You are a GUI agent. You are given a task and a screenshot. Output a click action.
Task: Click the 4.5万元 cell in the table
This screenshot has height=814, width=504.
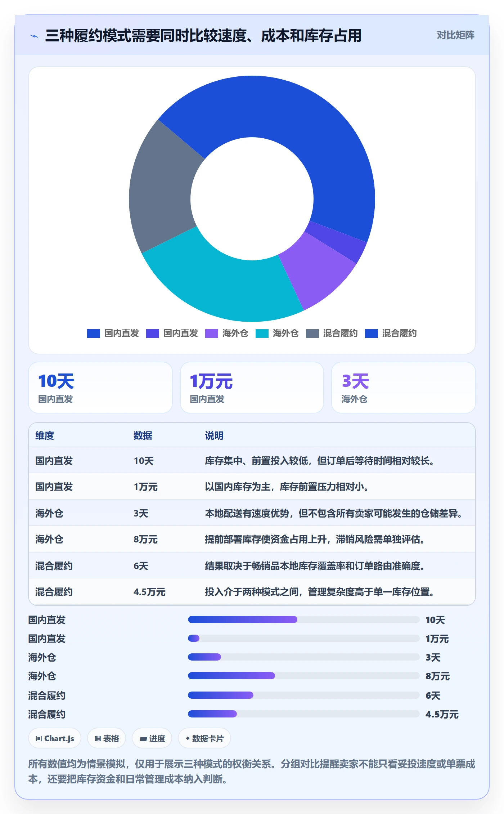[x=149, y=592]
